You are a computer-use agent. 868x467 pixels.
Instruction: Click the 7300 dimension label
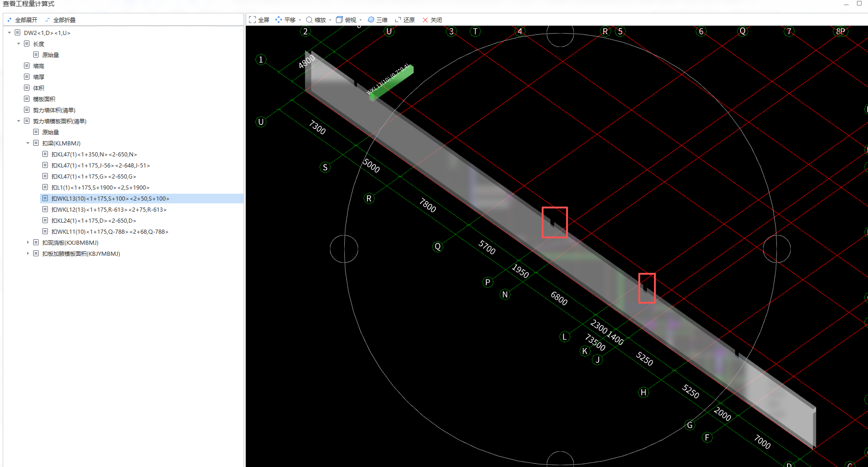[317, 127]
